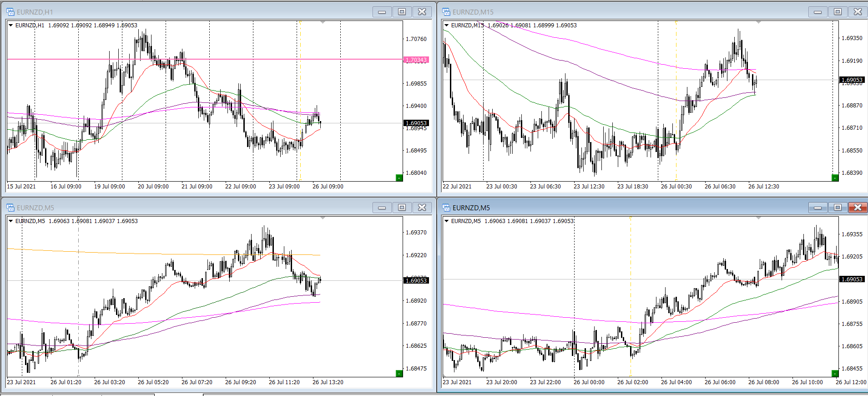The width and height of the screenshot is (868, 396).
Task: Click the EURNZD,M15 OHLC header text
Action: tap(514, 25)
